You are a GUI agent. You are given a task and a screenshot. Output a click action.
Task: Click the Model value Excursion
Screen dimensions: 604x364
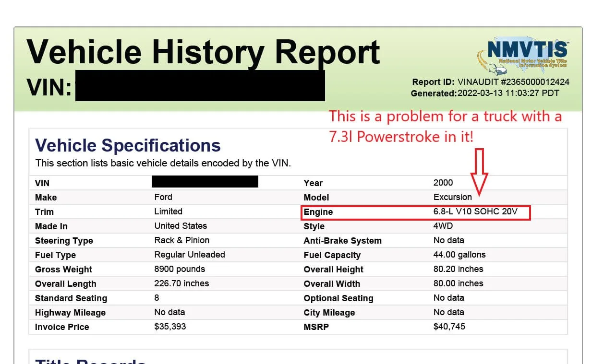453,197
